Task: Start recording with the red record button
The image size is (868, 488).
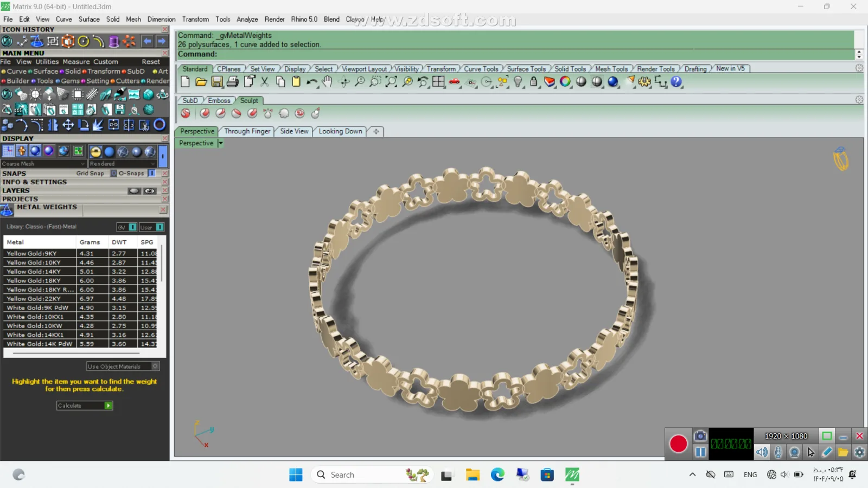Action: pyautogui.click(x=678, y=444)
